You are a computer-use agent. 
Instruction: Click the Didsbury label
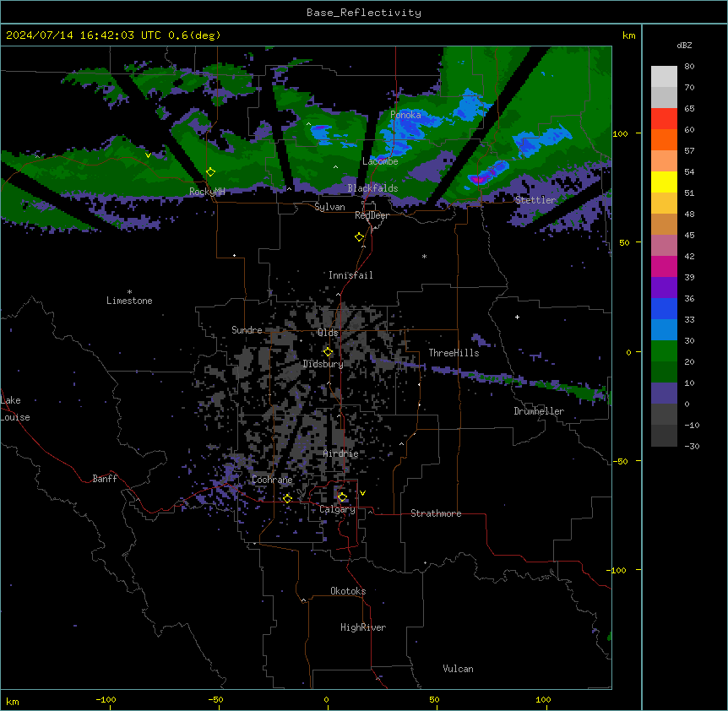(323, 364)
